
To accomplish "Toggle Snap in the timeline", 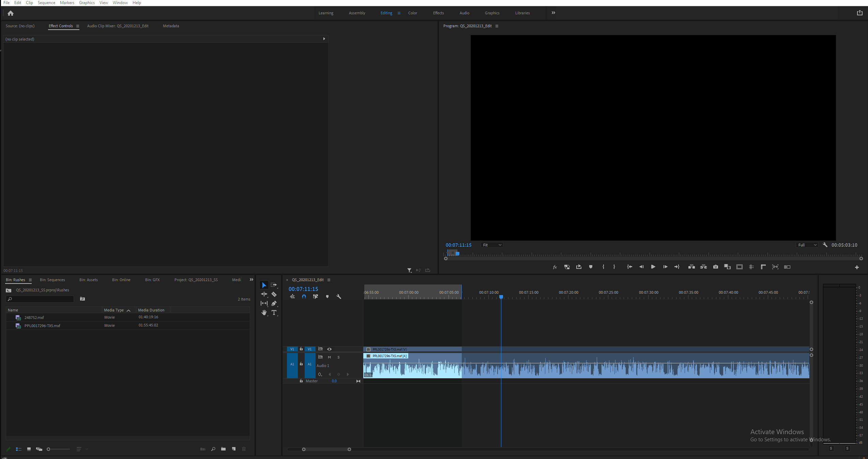I will 304,296.
